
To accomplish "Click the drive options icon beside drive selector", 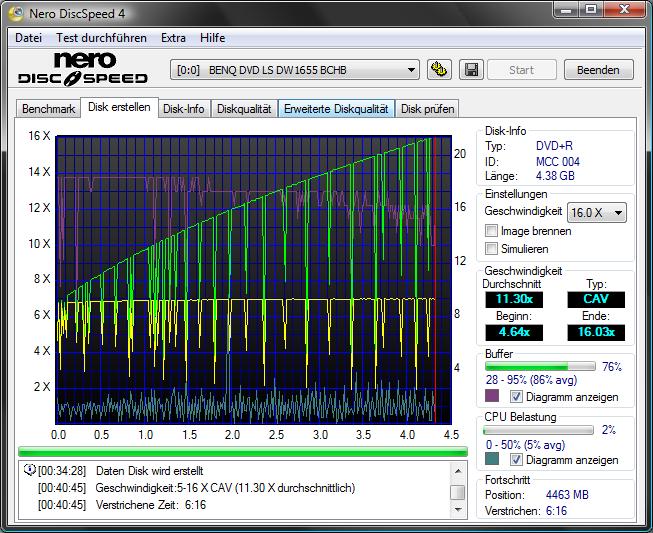I will (439, 70).
